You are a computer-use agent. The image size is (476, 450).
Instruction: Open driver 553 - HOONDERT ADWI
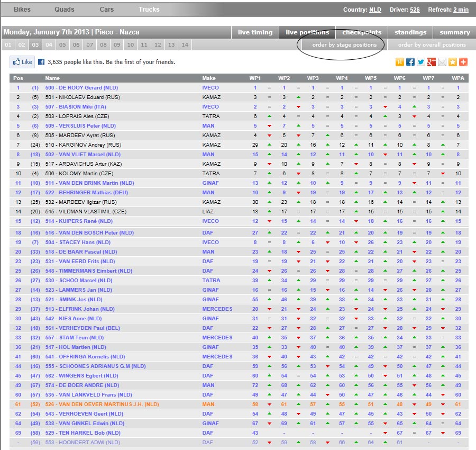tap(83, 443)
